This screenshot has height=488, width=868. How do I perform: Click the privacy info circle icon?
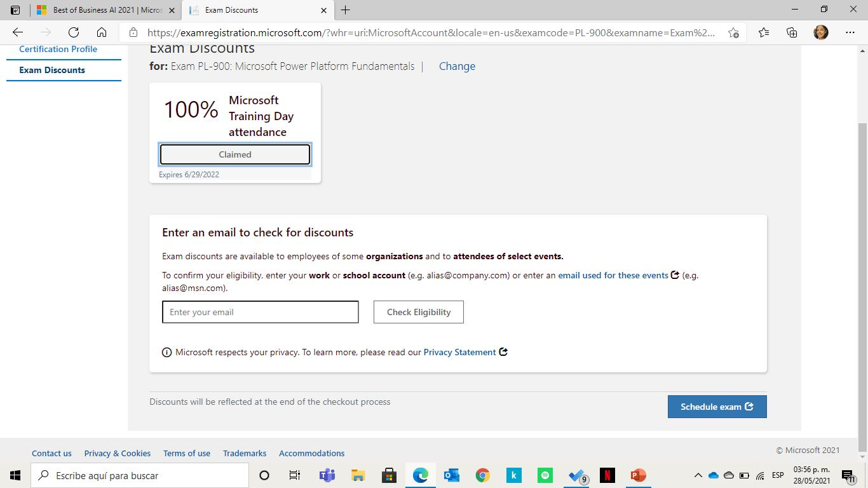(167, 353)
